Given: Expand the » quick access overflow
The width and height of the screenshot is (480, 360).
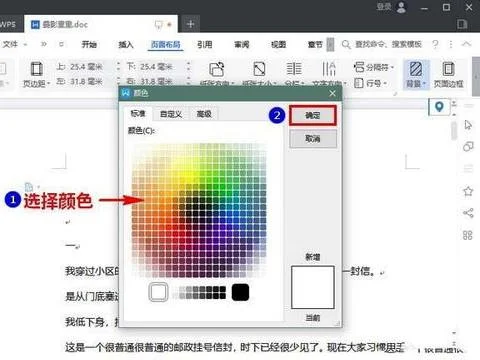Looking at the screenshot, I should 44,44.
